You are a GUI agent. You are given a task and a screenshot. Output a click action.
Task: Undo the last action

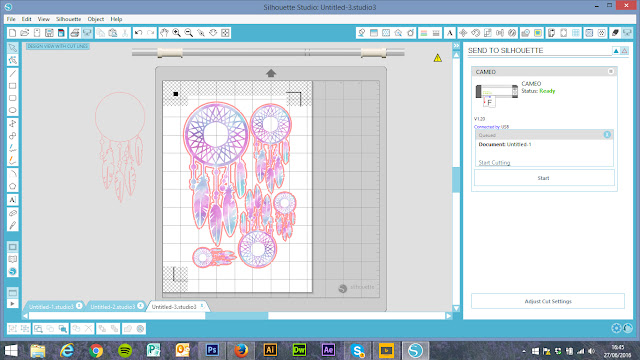pos(138,33)
